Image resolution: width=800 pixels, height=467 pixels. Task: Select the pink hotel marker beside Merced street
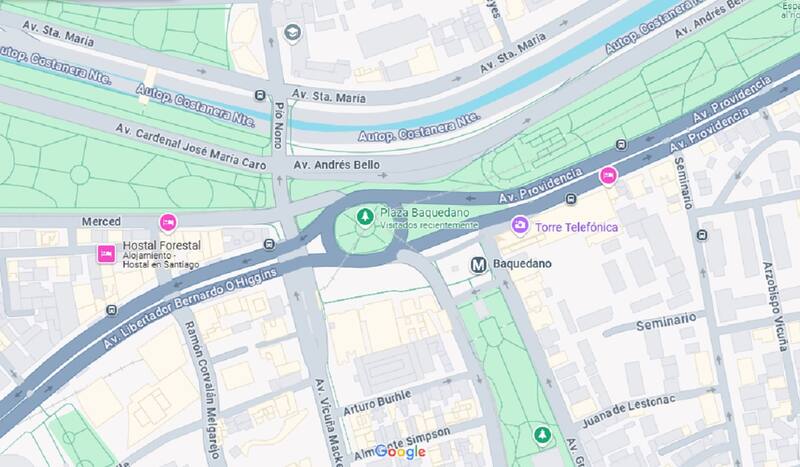(x=168, y=223)
